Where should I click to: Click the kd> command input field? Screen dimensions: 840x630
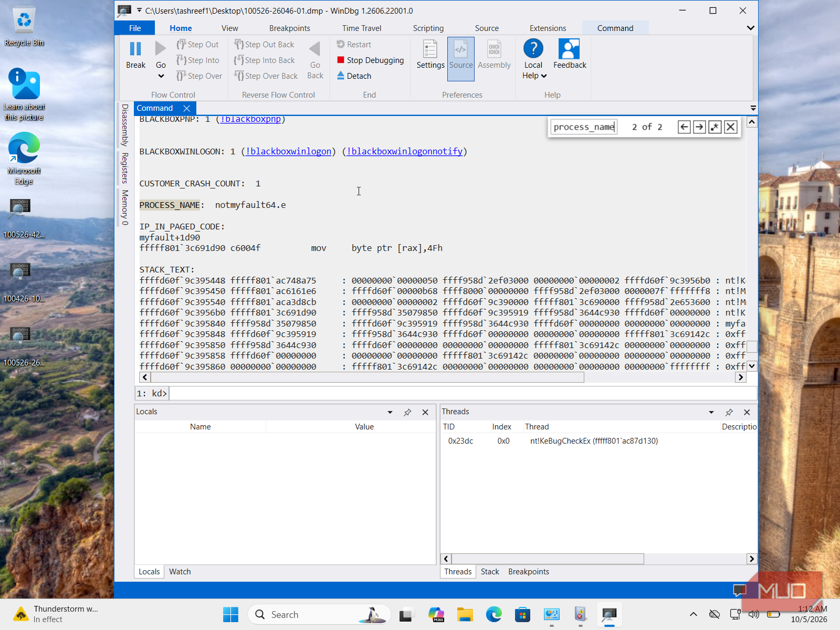point(463,393)
